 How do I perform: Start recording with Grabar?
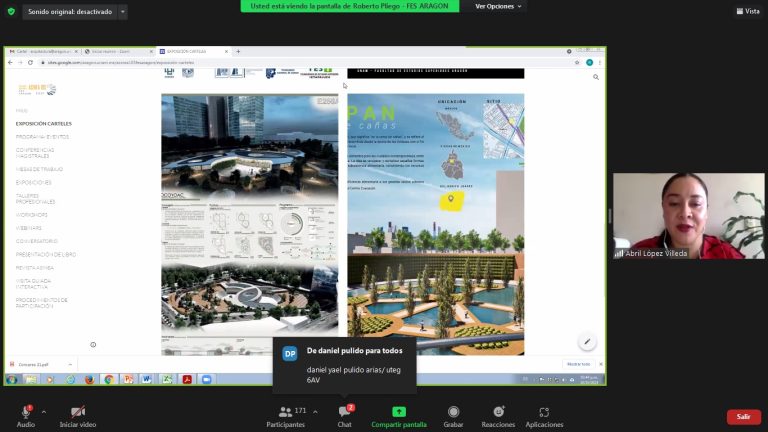453,412
